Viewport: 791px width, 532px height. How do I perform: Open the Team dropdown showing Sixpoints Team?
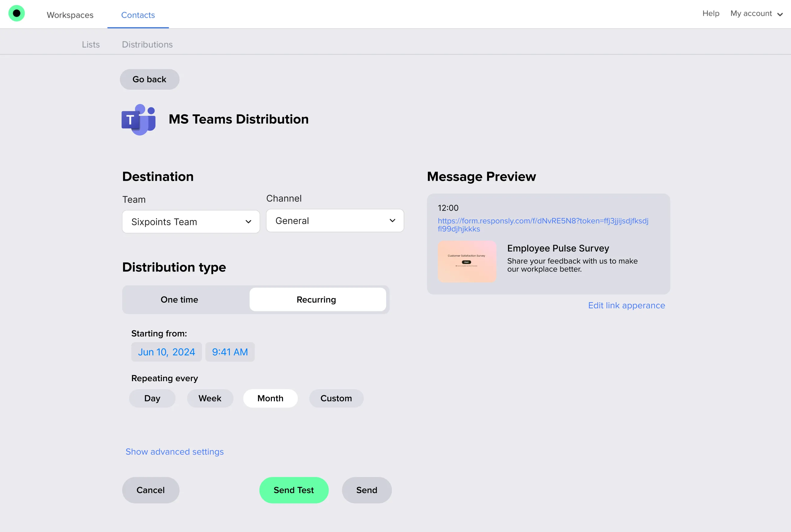[191, 222]
